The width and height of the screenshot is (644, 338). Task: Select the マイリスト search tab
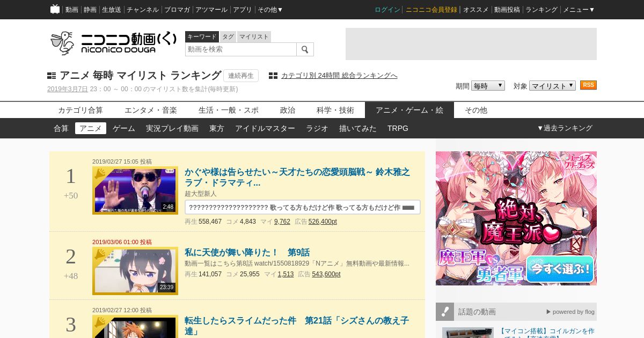254,36
